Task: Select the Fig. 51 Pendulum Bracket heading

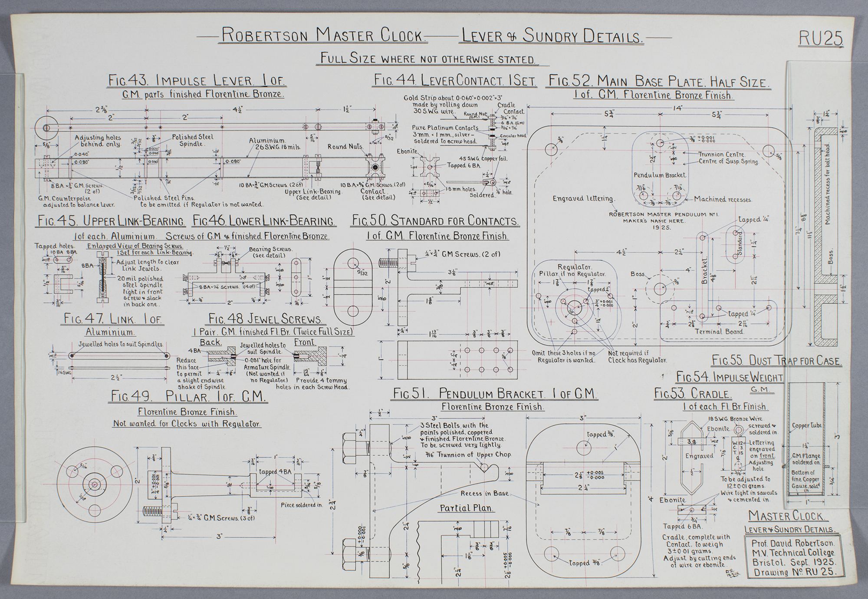Action: point(495,394)
